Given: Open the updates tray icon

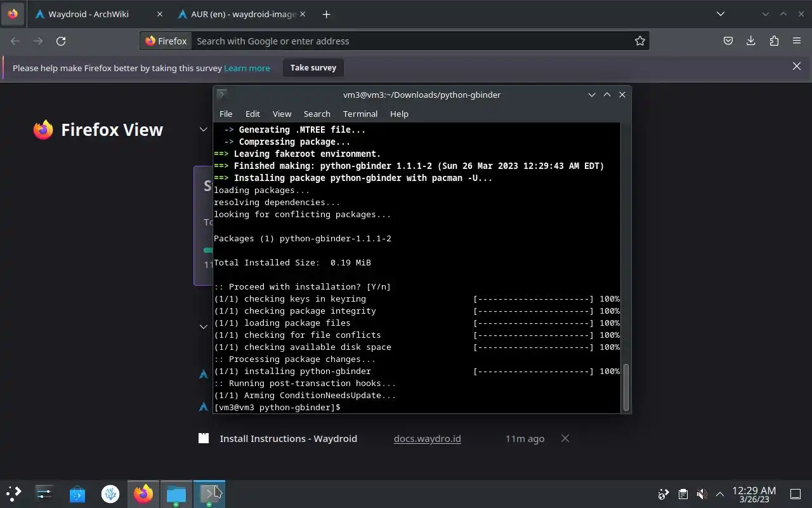Looking at the screenshot, I should 664,494.
